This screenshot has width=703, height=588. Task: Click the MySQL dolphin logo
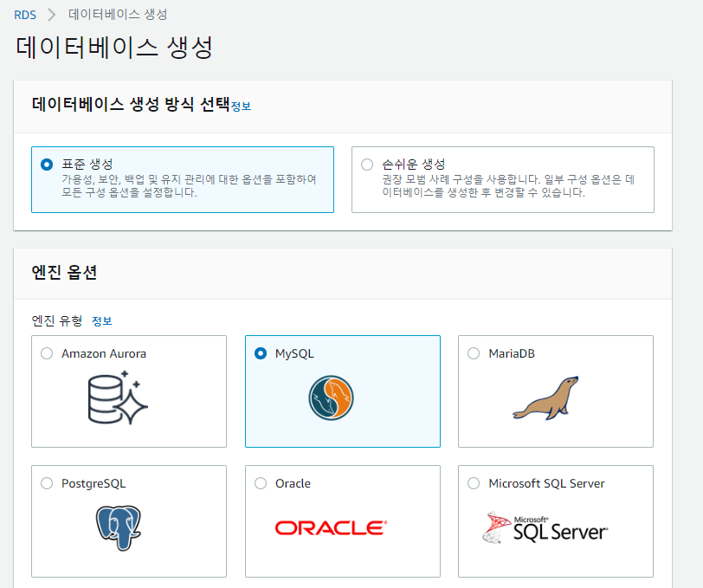pos(331,397)
